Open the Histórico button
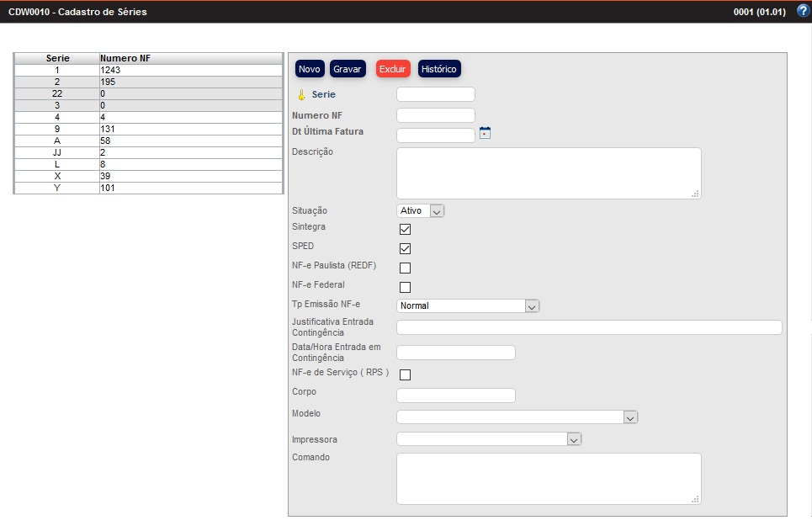Screen dimensions: 812x531 [438, 69]
